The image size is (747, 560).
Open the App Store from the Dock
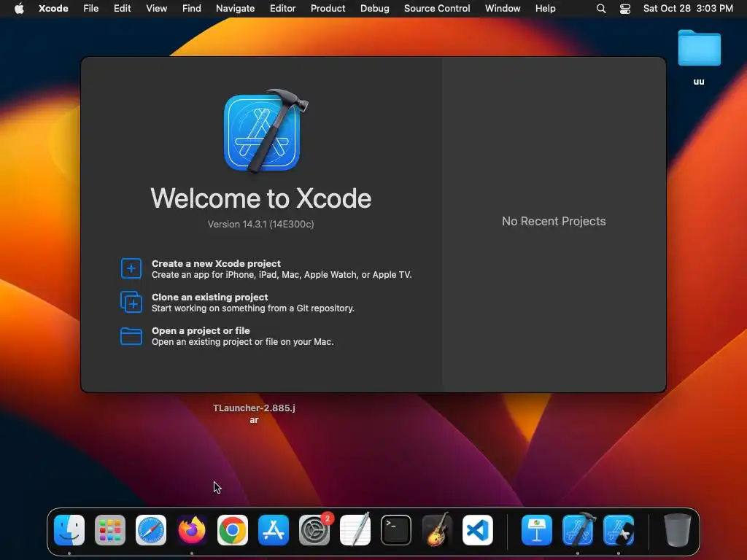[x=274, y=530]
